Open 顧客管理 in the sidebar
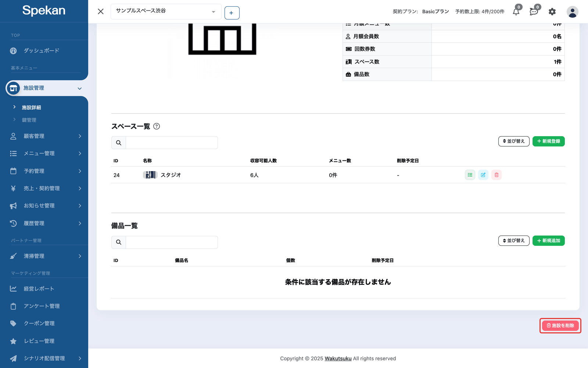 [34, 136]
